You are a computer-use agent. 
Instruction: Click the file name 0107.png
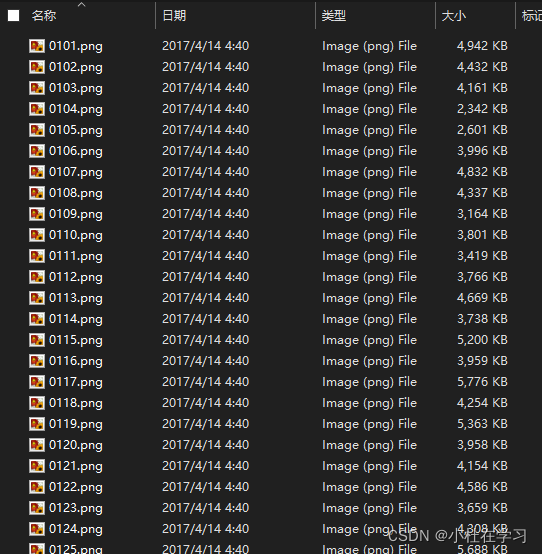pos(76,172)
